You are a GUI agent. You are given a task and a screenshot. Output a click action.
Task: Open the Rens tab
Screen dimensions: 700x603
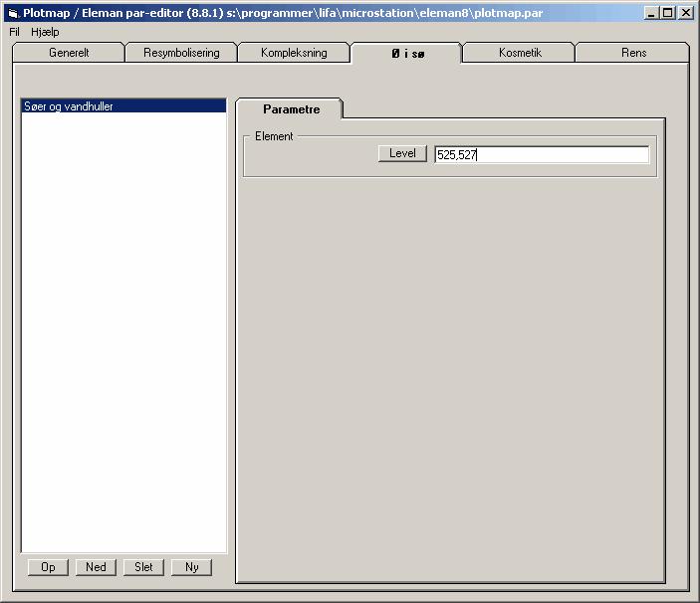point(633,53)
